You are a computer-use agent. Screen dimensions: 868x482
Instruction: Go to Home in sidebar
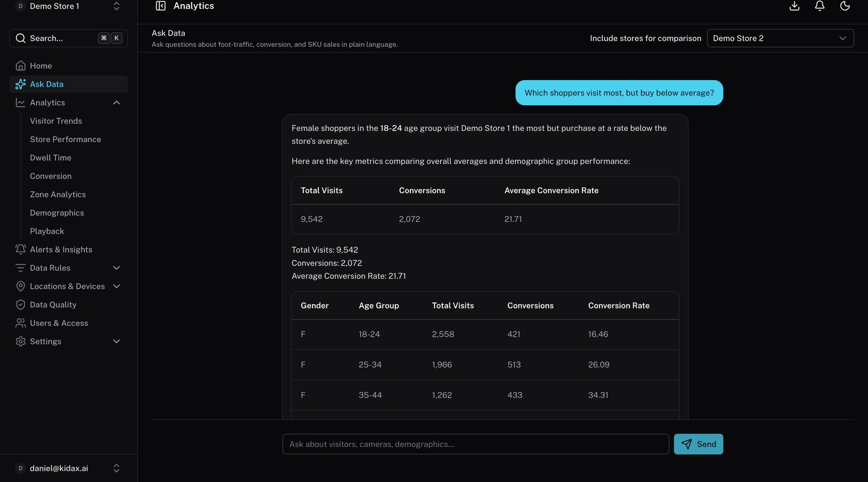(68, 66)
